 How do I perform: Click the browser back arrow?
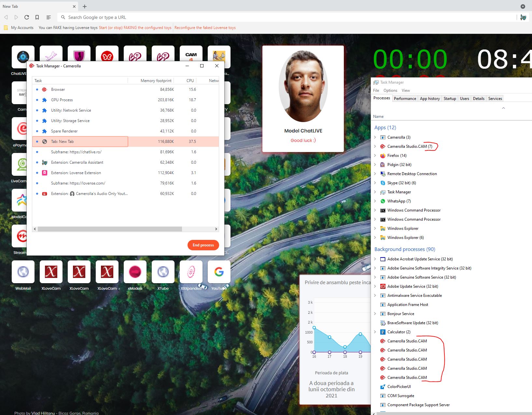point(6,17)
